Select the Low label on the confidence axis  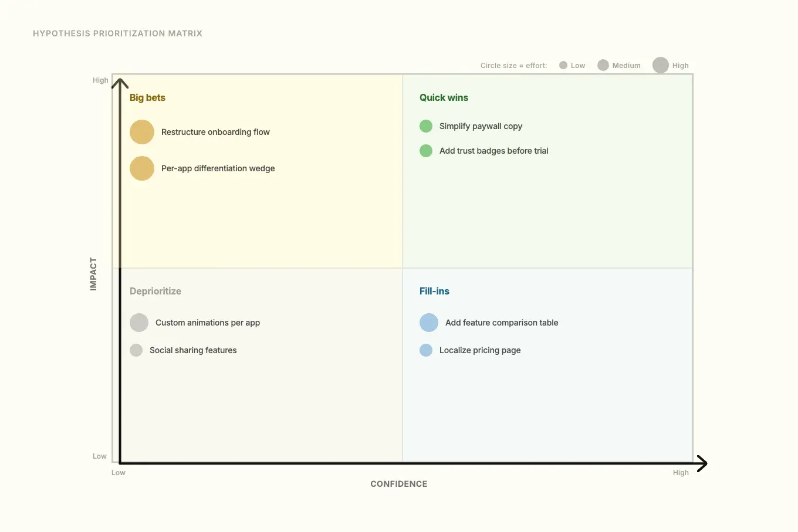(x=119, y=472)
